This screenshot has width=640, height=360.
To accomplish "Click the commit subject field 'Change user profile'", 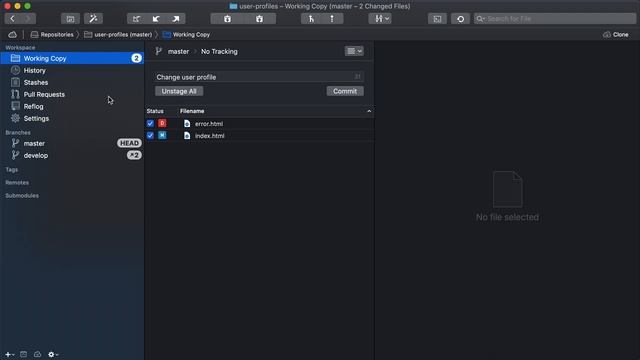I will (x=259, y=77).
